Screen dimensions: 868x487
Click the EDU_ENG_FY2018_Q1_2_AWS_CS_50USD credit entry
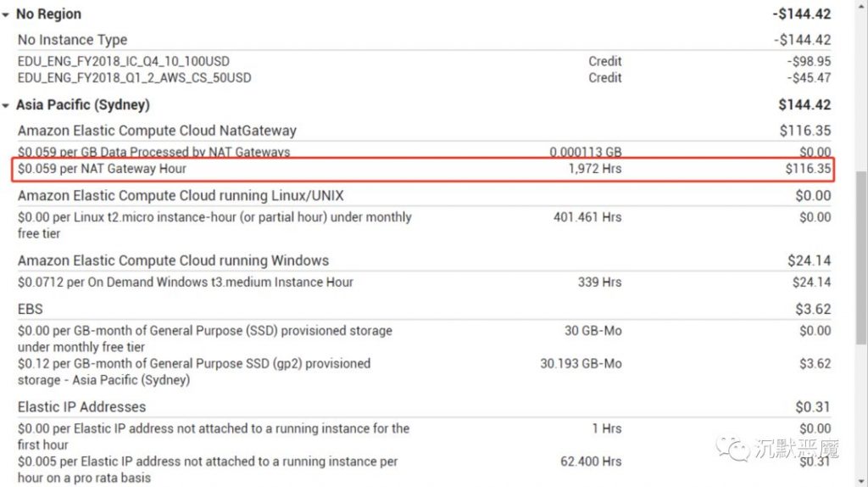click(134, 77)
